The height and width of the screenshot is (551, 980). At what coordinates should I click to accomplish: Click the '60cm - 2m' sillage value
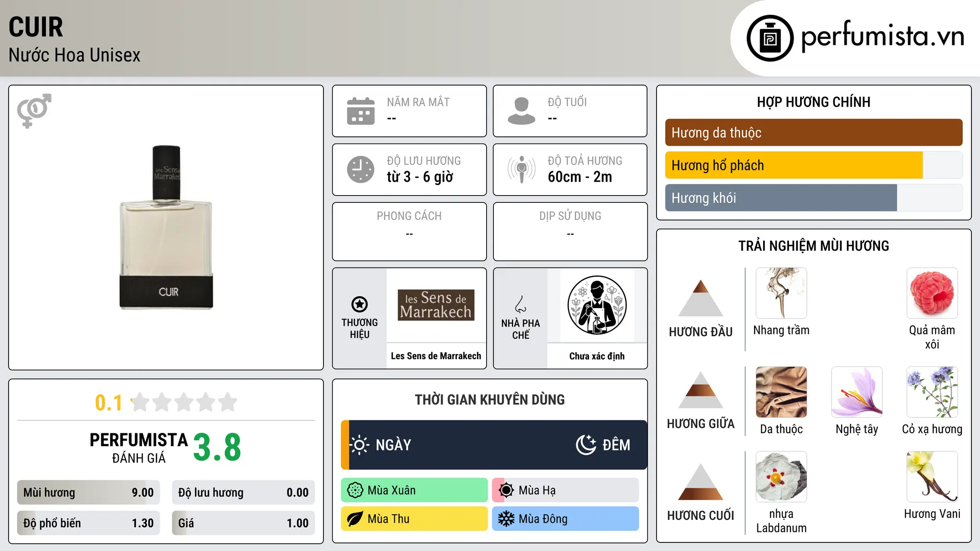580,177
